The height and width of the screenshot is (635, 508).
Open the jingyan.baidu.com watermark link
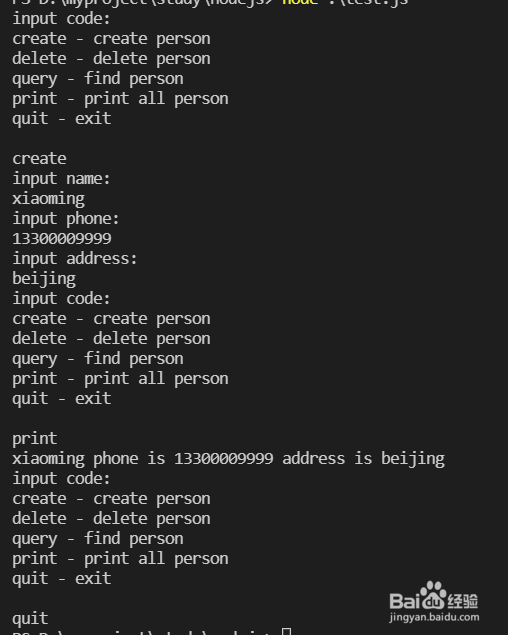[x=434, y=617]
